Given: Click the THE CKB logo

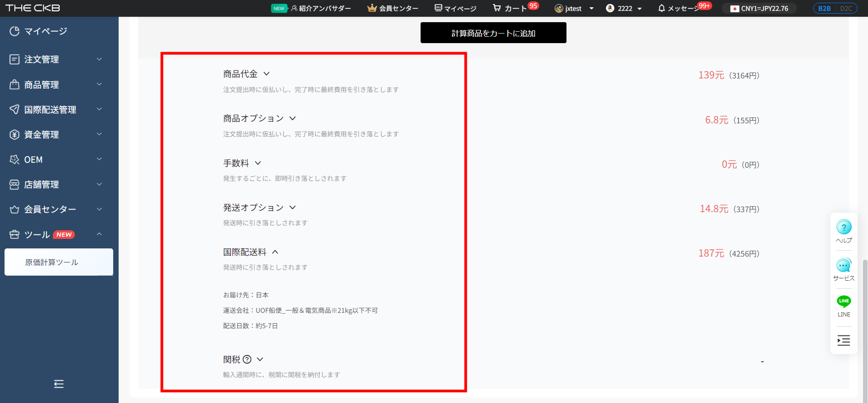Looking at the screenshot, I should pyautogui.click(x=33, y=8).
